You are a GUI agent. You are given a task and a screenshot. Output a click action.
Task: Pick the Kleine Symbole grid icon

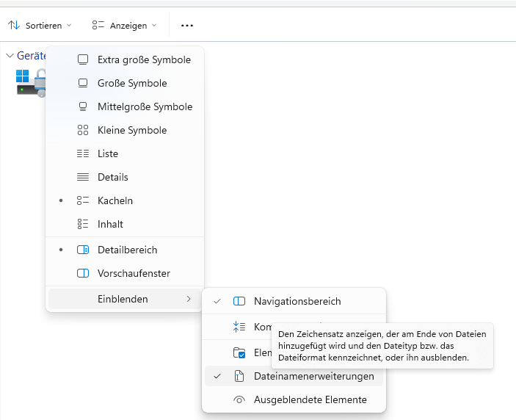(x=83, y=130)
